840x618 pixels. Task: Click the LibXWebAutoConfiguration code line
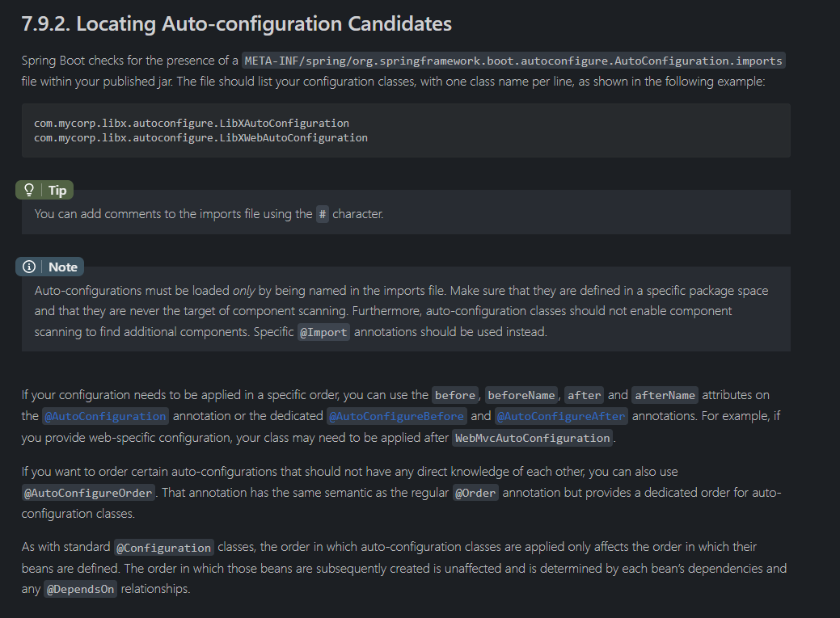(x=201, y=138)
